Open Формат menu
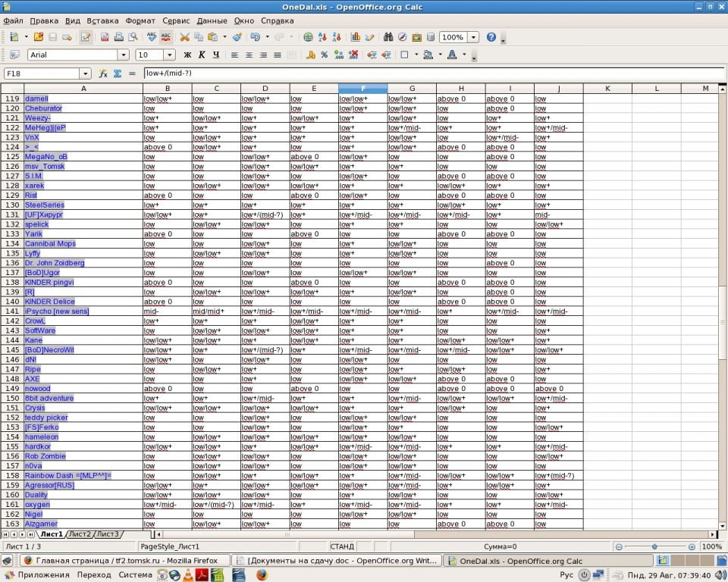The height and width of the screenshot is (582, 728). (x=140, y=20)
